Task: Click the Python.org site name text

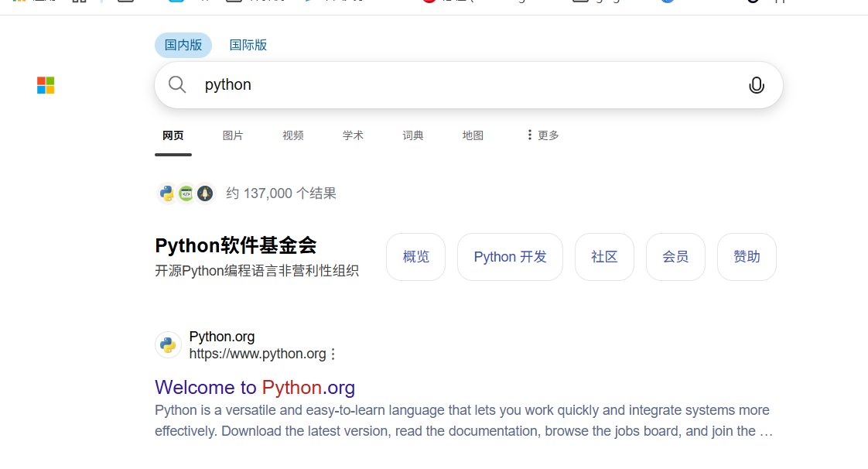Action: pos(222,337)
